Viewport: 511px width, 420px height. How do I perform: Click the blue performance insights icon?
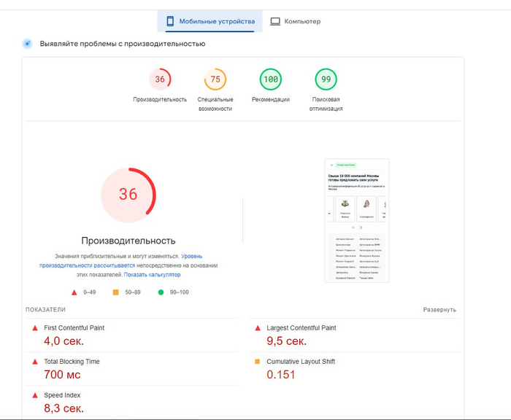click(28, 44)
